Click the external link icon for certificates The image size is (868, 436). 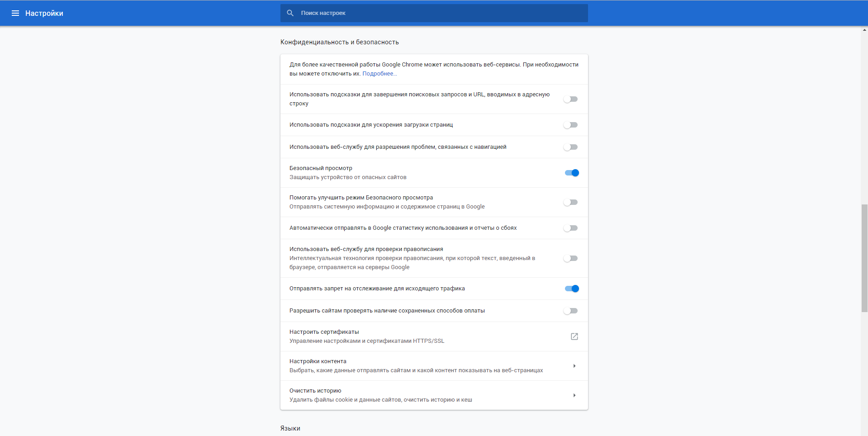574,336
